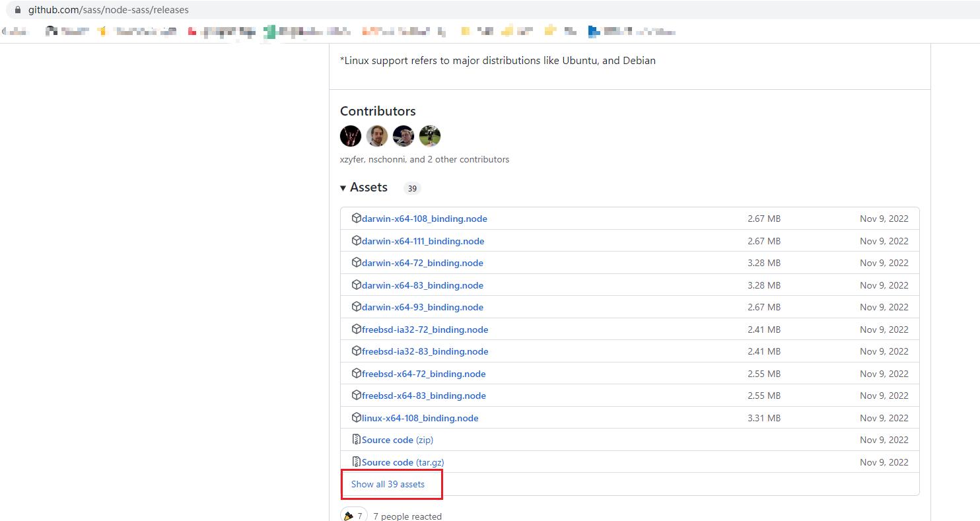Viewport: 980px width, 521px height.
Task: Download Source code (zip)
Action: [x=398, y=440]
